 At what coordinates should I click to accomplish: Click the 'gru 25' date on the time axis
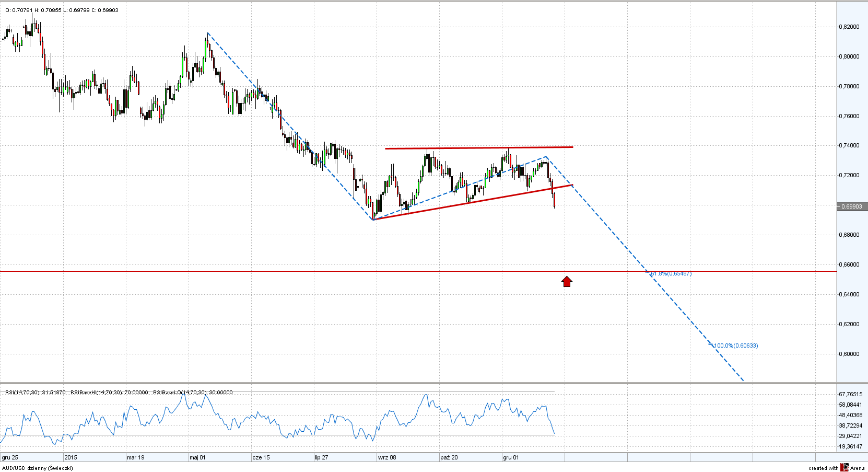10,457
